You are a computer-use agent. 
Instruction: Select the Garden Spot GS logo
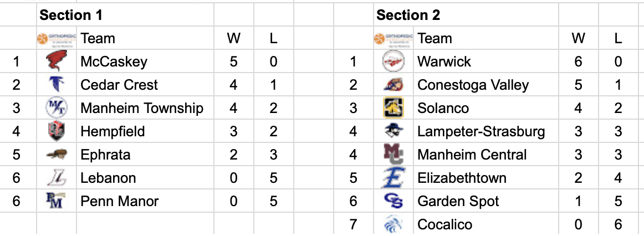(393, 201)
